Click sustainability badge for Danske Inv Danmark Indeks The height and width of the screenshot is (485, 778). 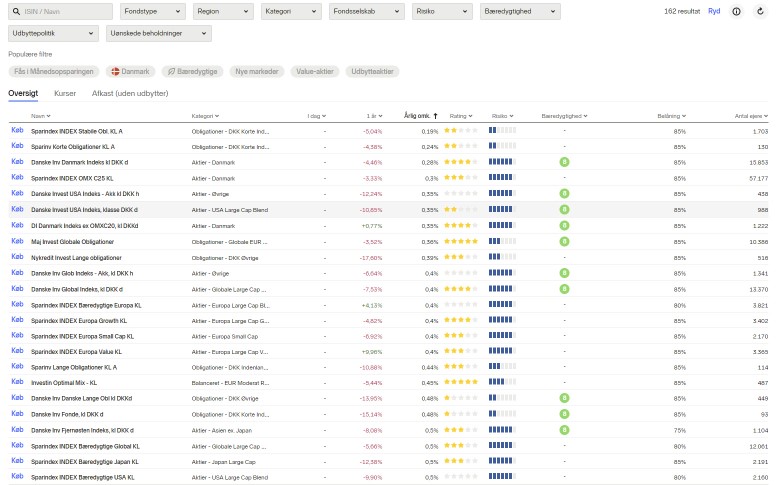564,162
